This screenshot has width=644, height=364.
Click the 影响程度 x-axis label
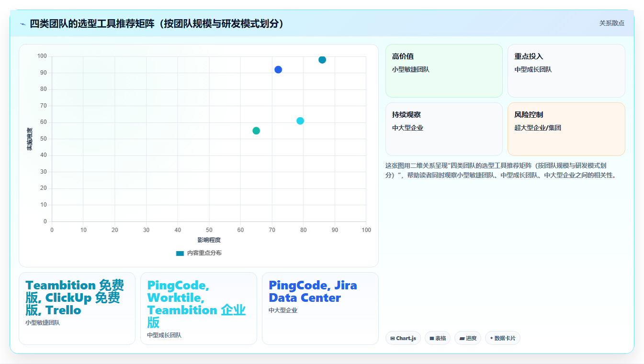[209, 240]
